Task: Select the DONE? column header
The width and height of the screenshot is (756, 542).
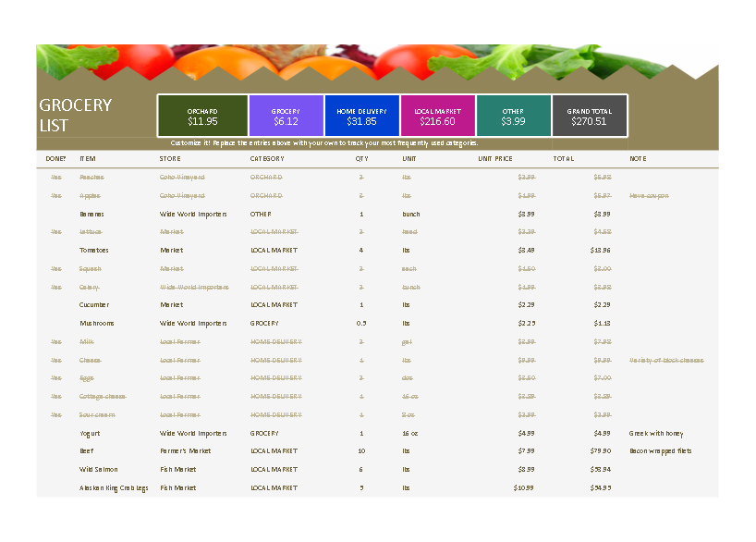Action: (x=55, y=159)
